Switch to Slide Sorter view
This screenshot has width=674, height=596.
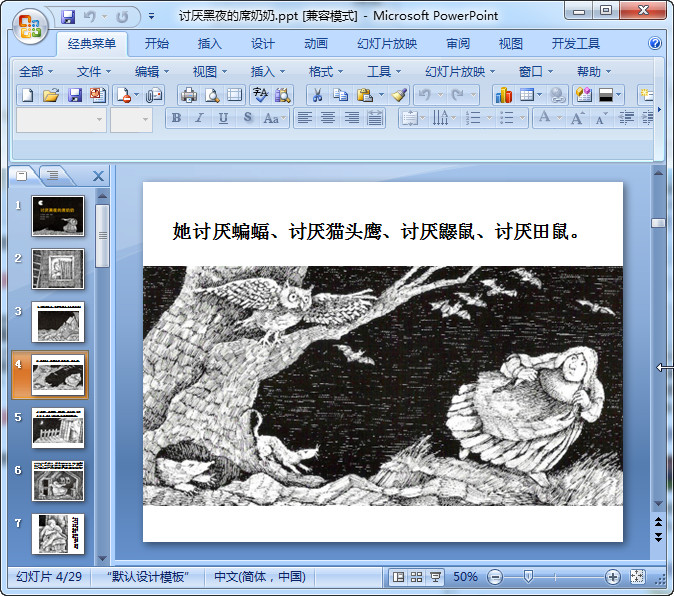[416, 577]
